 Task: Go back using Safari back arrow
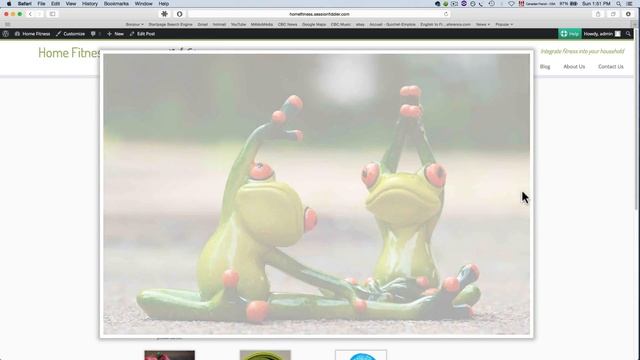(30, 14)
